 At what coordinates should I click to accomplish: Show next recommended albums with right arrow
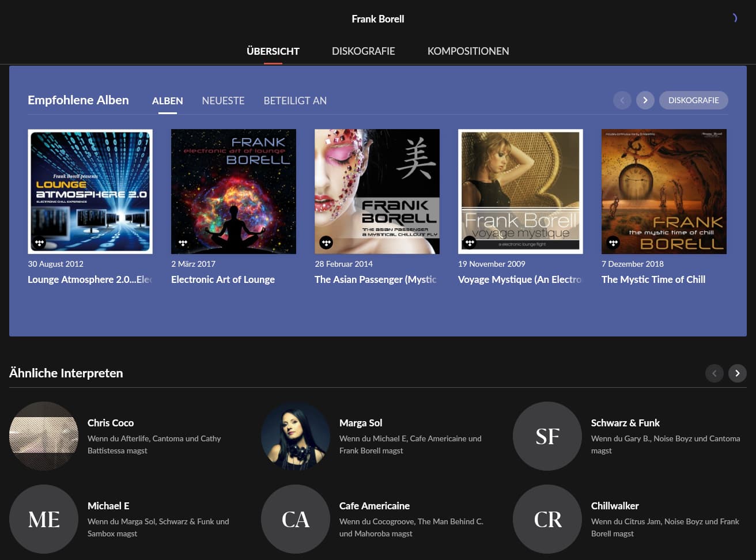click(645, 100)
